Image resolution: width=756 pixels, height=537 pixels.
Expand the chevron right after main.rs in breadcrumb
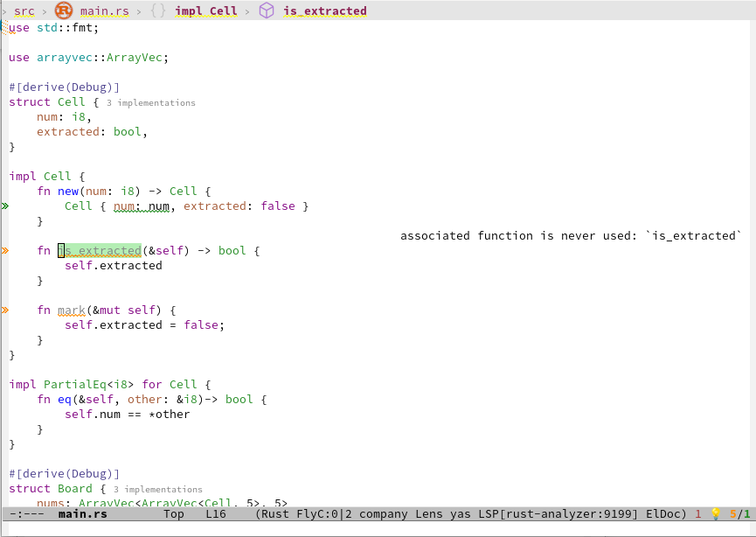(x=139, y=11)
